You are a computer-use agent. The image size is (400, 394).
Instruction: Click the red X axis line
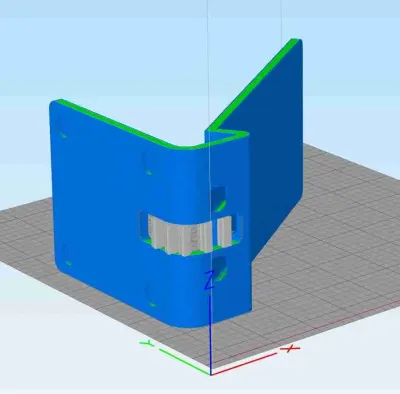pyautogui.click(x=244, y=364)
